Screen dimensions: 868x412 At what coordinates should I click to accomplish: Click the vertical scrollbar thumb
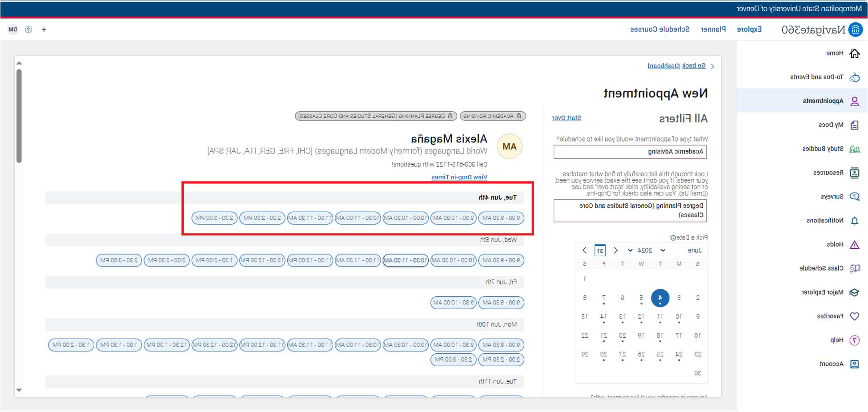click(19, 116)
